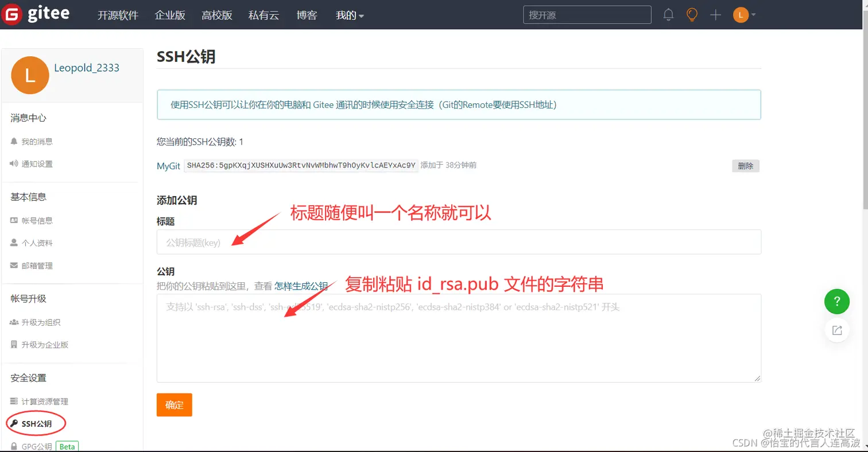
Task: Click the SHA256 fingerprint text
Action: click(x=301, y=165)
